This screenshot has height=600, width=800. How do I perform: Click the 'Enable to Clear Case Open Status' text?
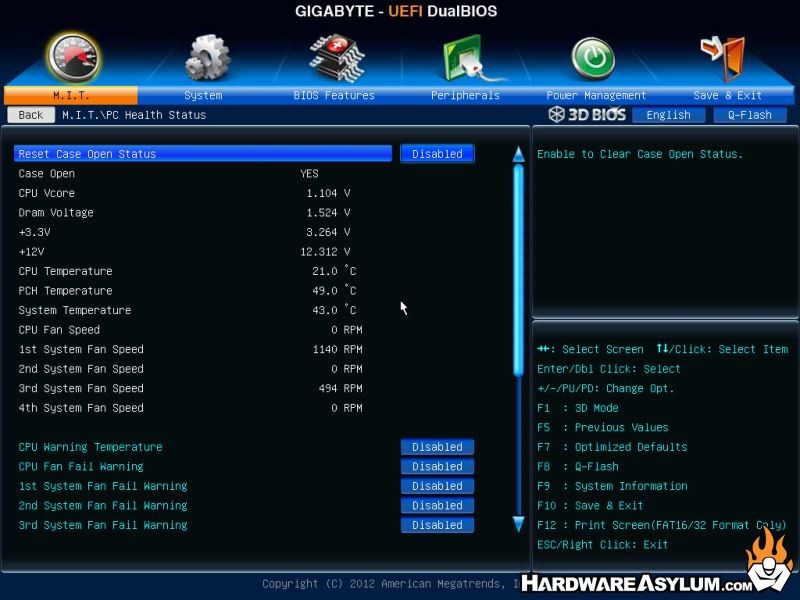click(x=640, y=154)
